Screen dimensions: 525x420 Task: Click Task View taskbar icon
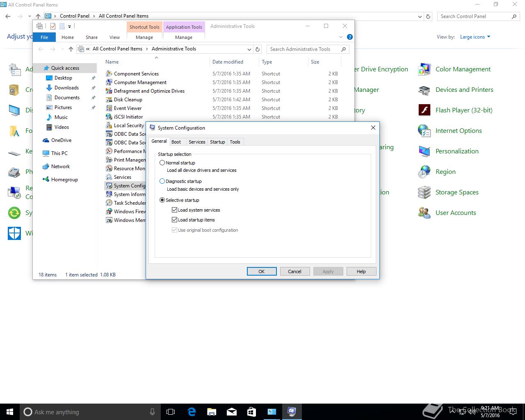(x=171, y=412)
